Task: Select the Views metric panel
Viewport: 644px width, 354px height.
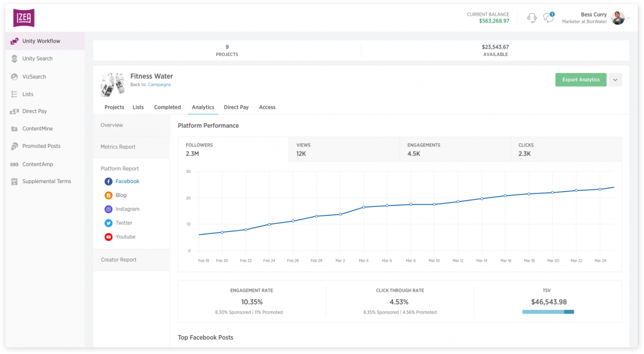Action: (344, 149)
